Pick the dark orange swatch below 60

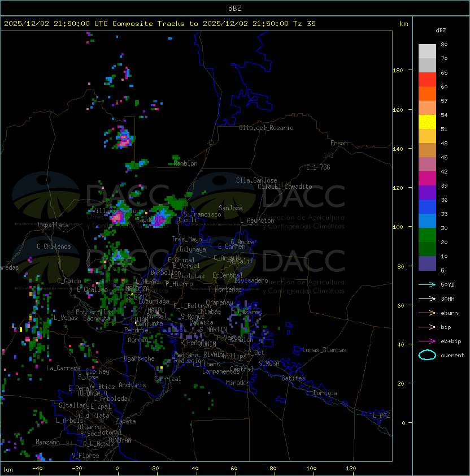pos(427,93)
